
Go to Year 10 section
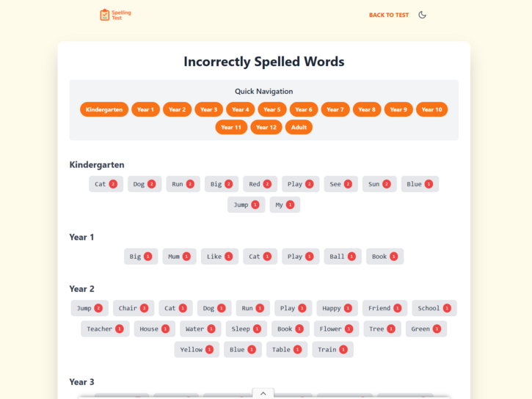(x=431, y=109)
